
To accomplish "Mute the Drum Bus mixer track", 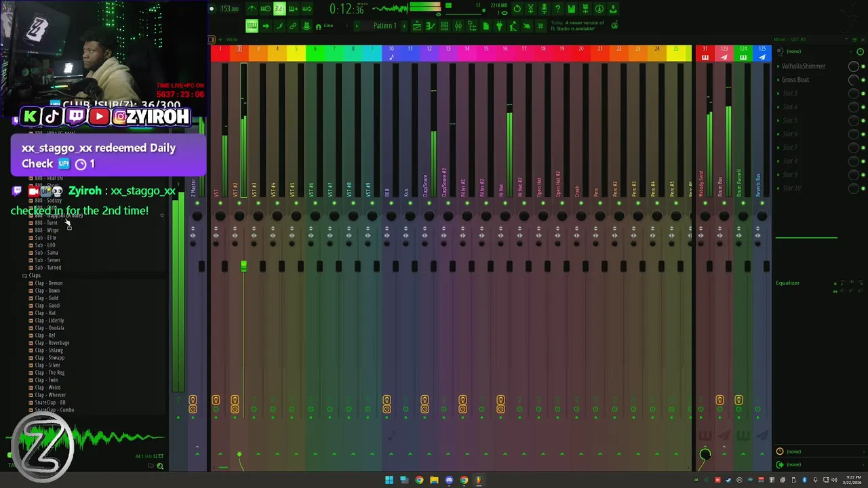I will click(724, 203).
